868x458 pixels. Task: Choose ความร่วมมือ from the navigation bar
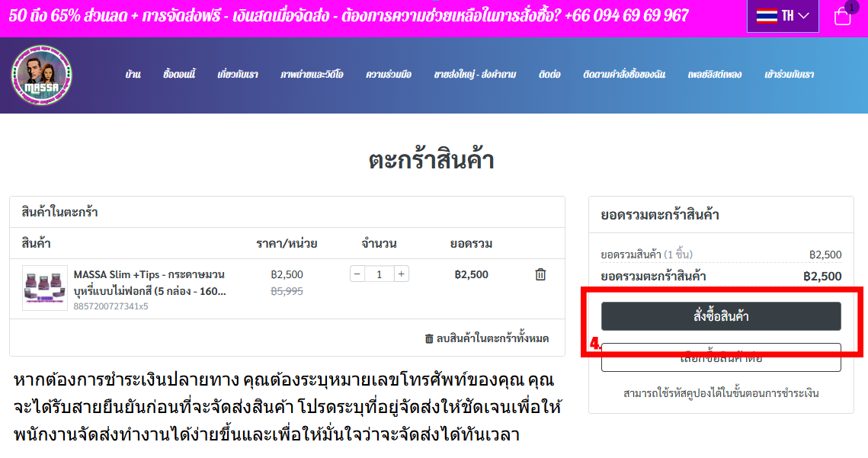(389, 74)
